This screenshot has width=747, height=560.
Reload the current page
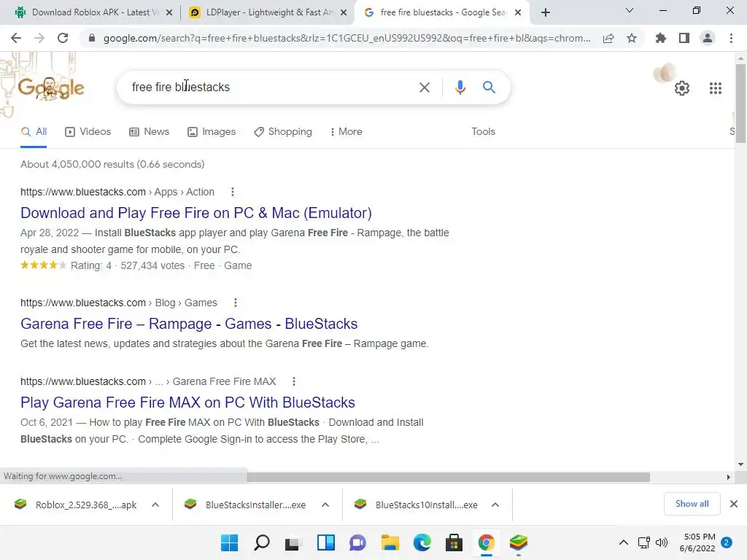(x=63, y=38)
